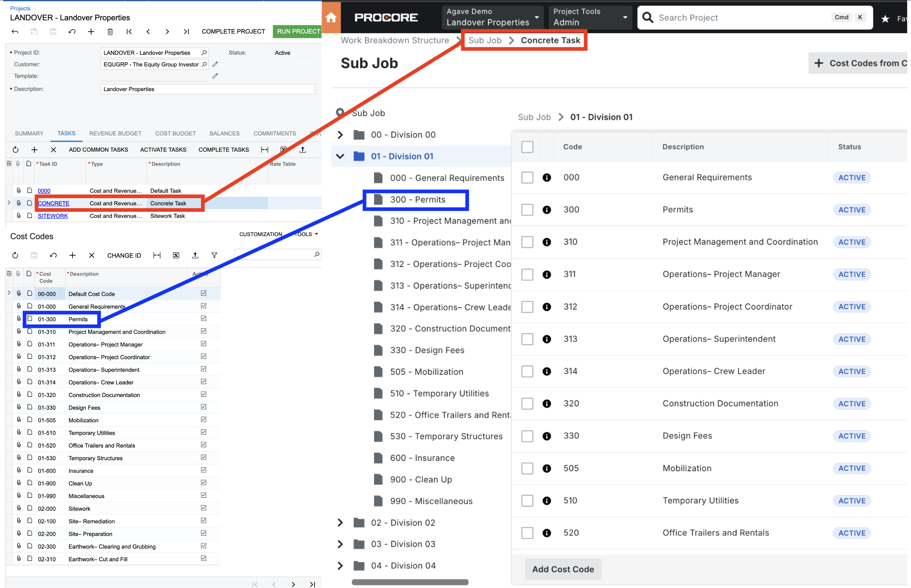911x588 pixels.
Task: Expand 03 - Division 03 tree node
Action: (x=341, y=544)
